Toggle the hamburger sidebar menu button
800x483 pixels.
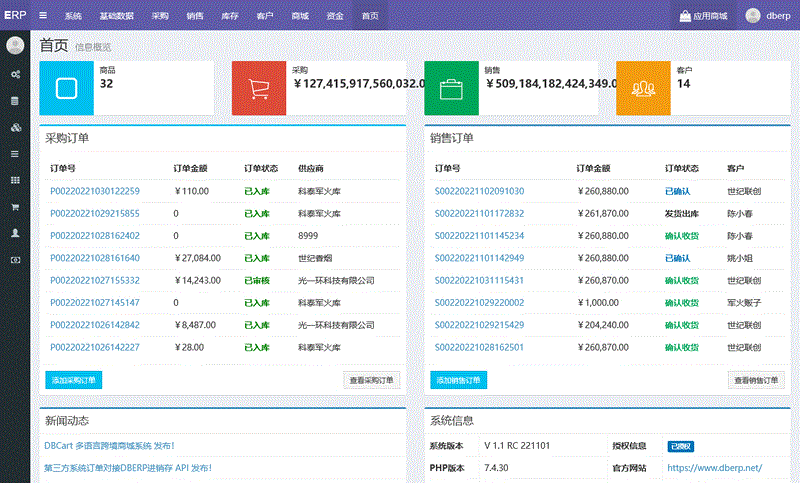43,16
